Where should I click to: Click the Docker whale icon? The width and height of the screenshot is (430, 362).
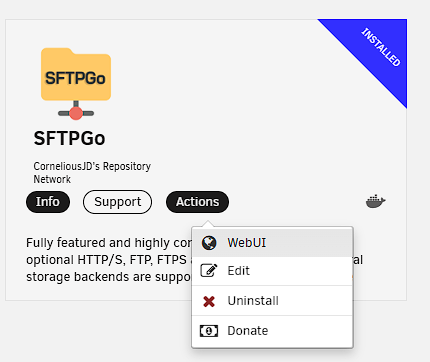click(376, 201)
